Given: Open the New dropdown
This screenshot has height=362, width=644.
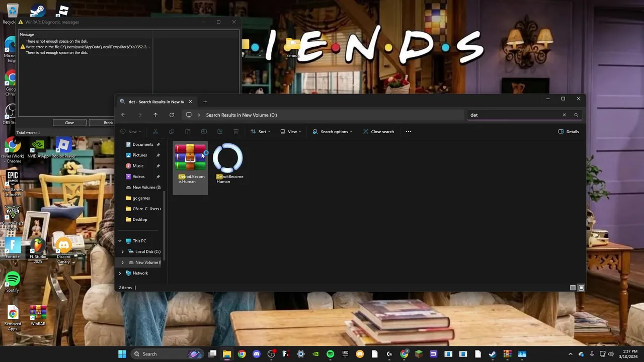Looking at the screenshot, I should click(x=131, y=132).
